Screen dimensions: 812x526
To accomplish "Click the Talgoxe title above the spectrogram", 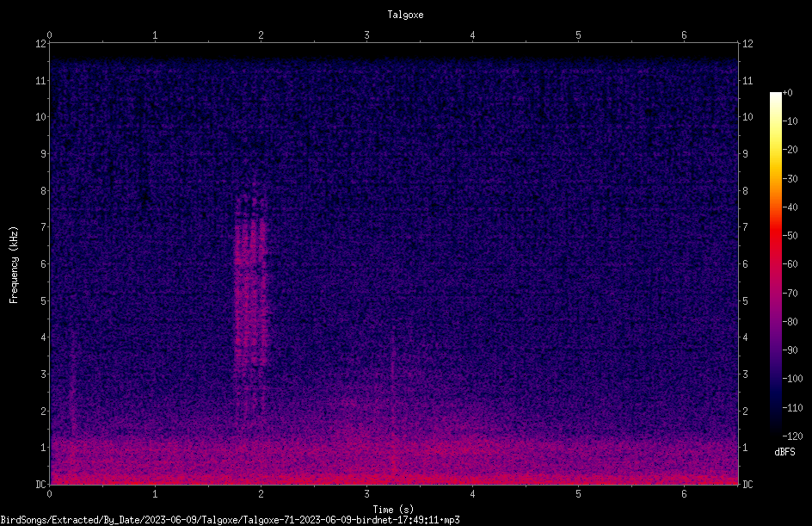I will click(x=405, y=15).
